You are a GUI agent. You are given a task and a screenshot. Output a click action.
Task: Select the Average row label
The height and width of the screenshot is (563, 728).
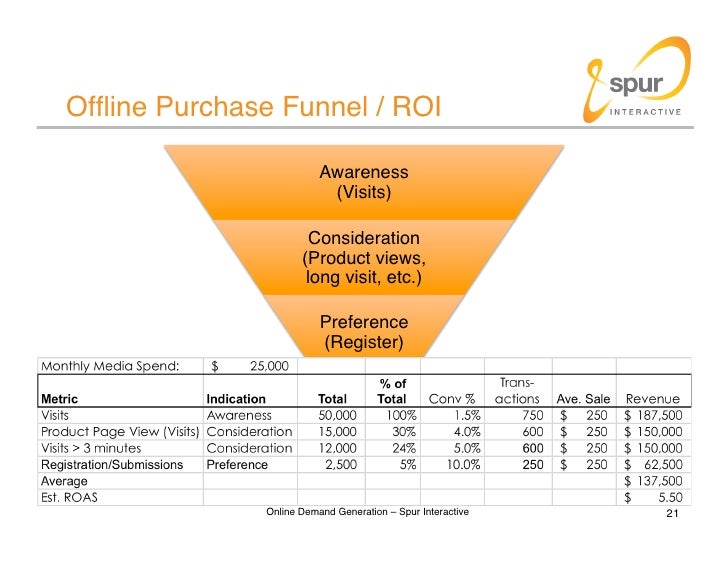tap(64, 481)
